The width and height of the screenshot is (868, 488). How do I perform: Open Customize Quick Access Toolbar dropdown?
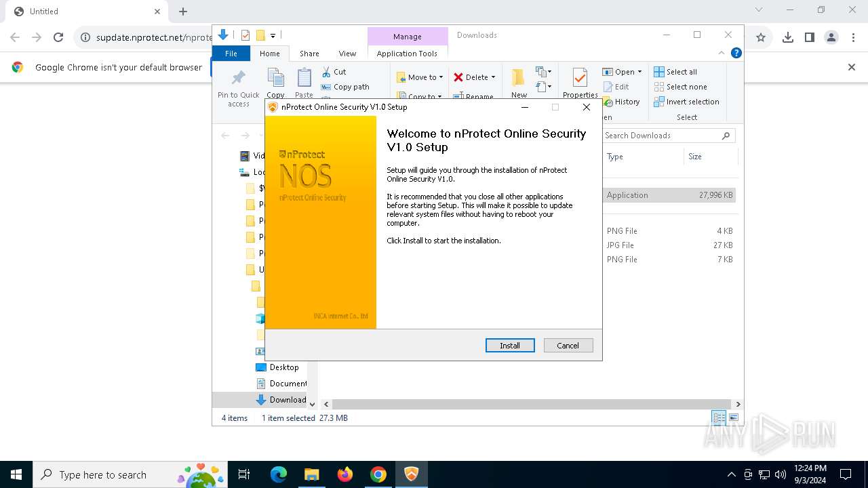pyautogui.click(x=273, y=35)
